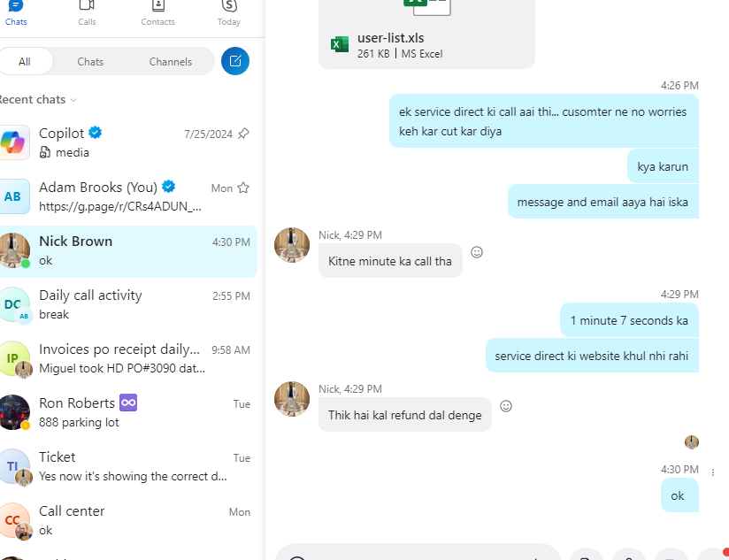Open more options for the "ok" message

pyautogui.click(x=713, y=472)
